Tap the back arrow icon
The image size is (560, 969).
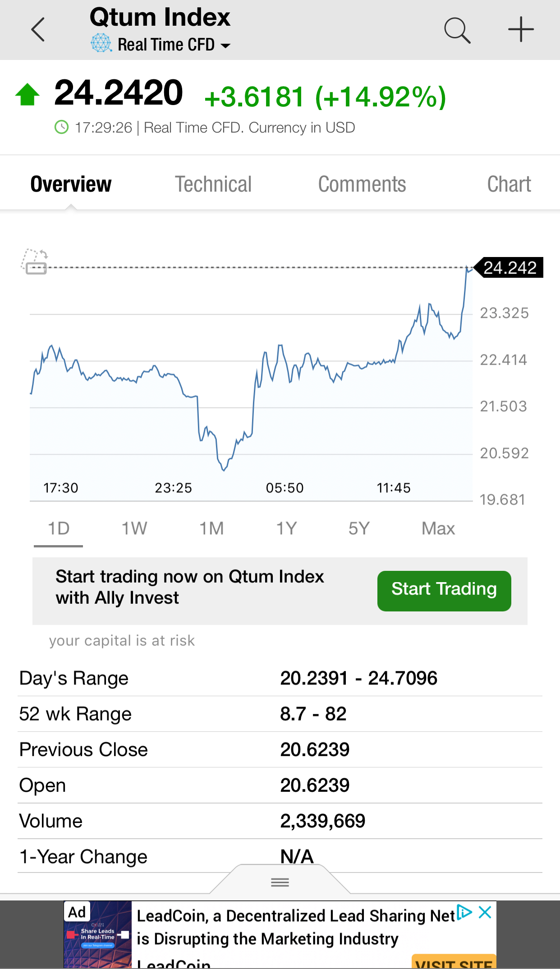(x=38, y=30)
